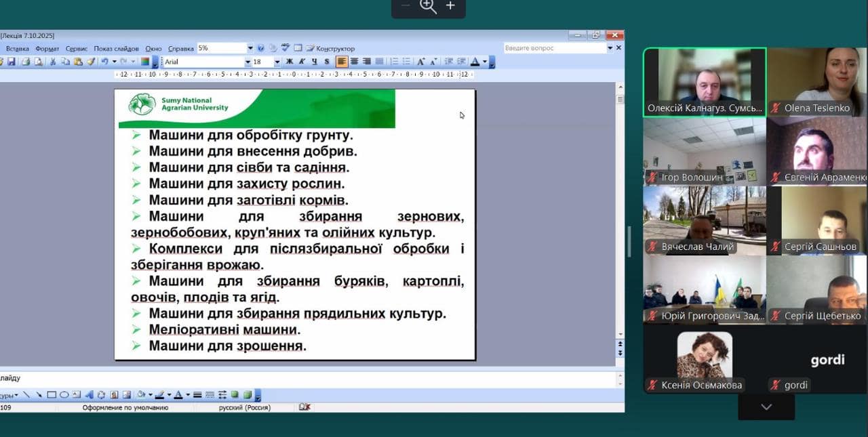Open the Формат menu
868x437 pixels.
pyautogui.click(x=47, y=49)
